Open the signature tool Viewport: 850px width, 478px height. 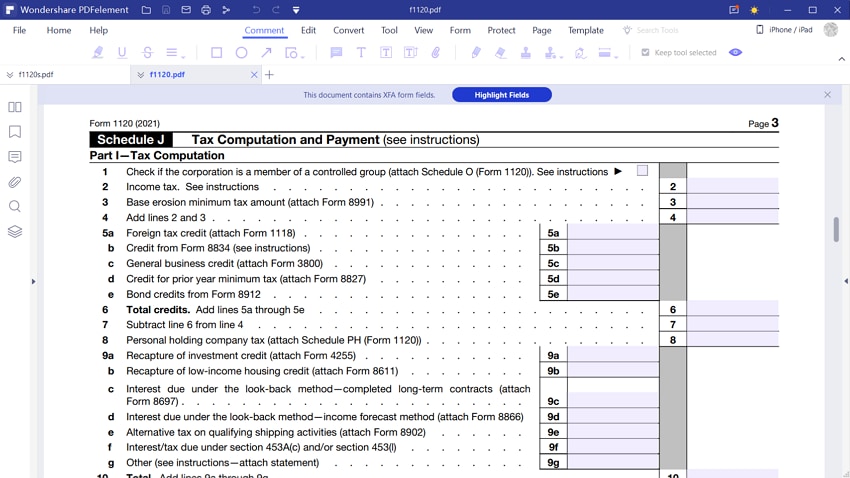[x=580, y=53]
